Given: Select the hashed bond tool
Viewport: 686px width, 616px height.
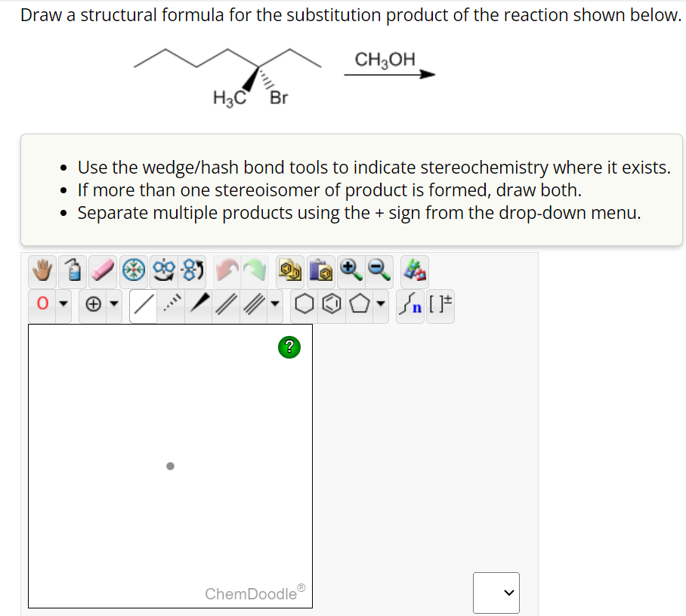Looking at the screenshot, I should pos(171,306).
